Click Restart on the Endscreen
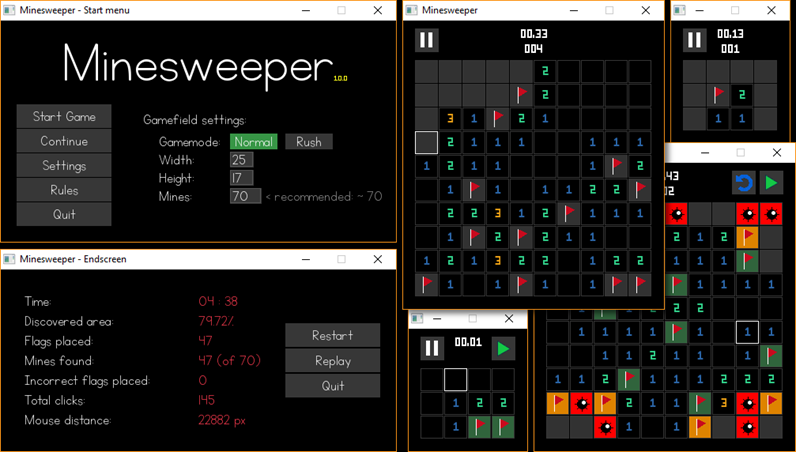Viewport: 796px width, 452px height. click(332, 335)
